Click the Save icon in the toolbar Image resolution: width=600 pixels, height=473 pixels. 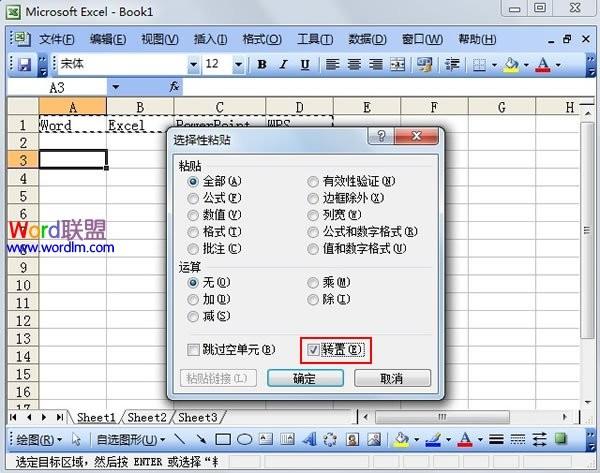(23, 64)
